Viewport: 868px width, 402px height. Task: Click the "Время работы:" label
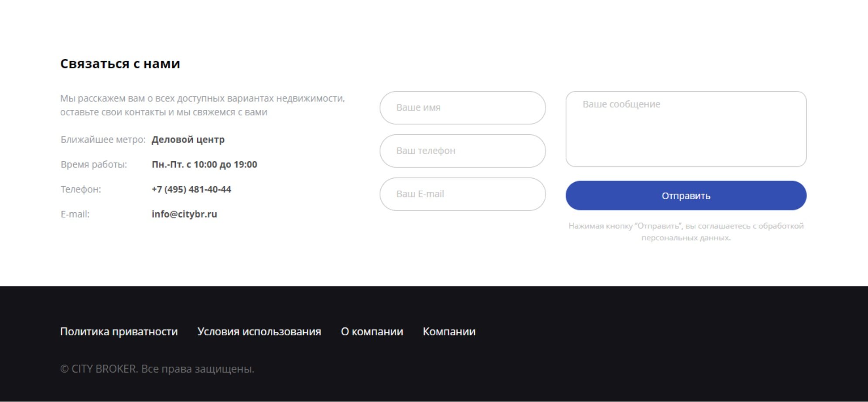click(94, 164)
